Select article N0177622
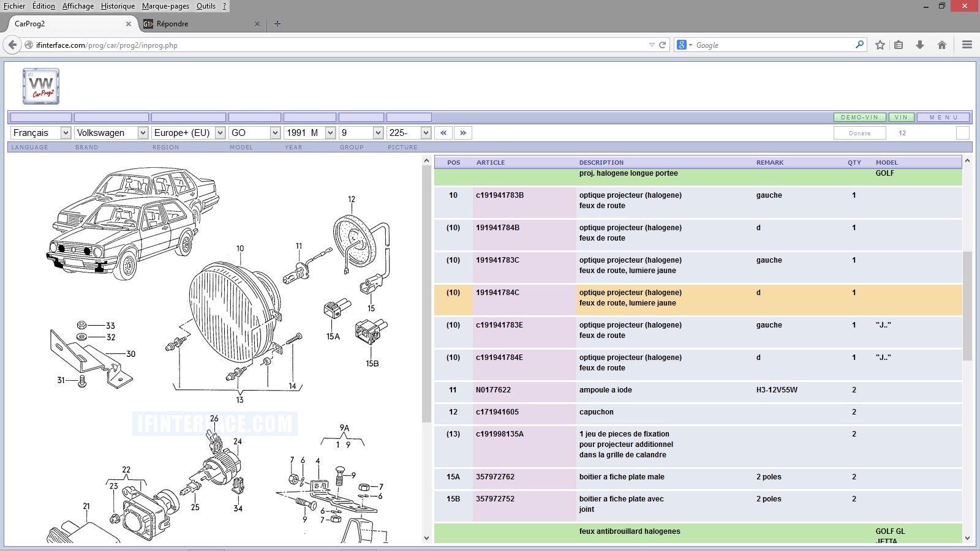This screenshot has height=551, width=980. (493, 390)
